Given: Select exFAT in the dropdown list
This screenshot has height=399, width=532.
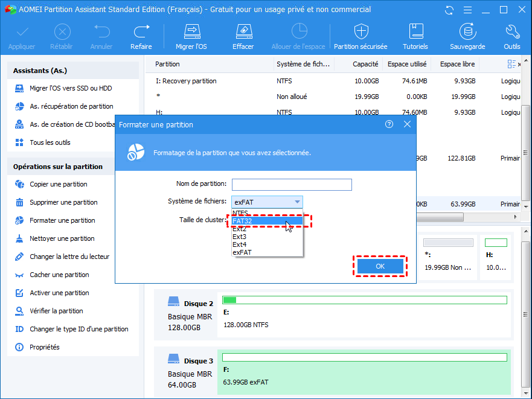Looking at the screenshot, I should coord(267,252).
